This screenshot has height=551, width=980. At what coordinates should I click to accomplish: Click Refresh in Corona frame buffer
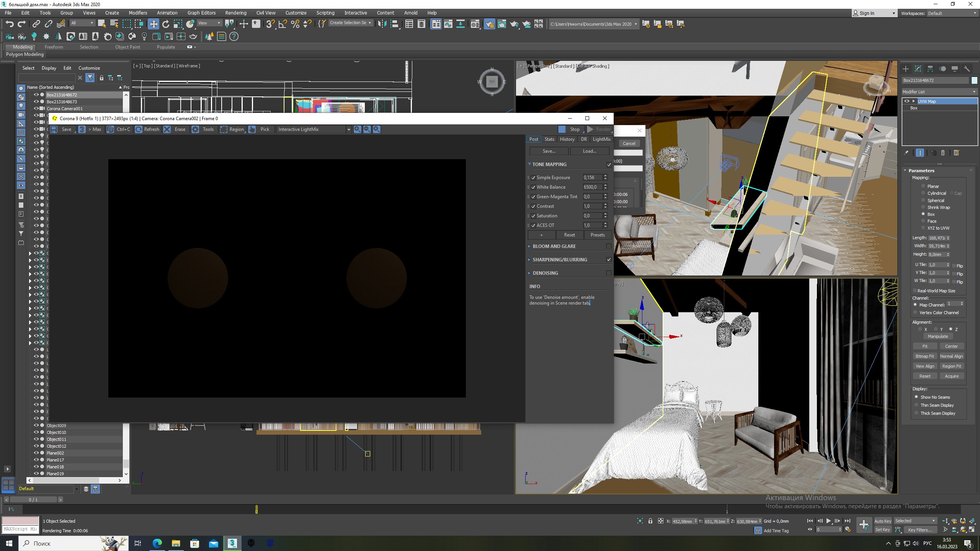[147, 129]
